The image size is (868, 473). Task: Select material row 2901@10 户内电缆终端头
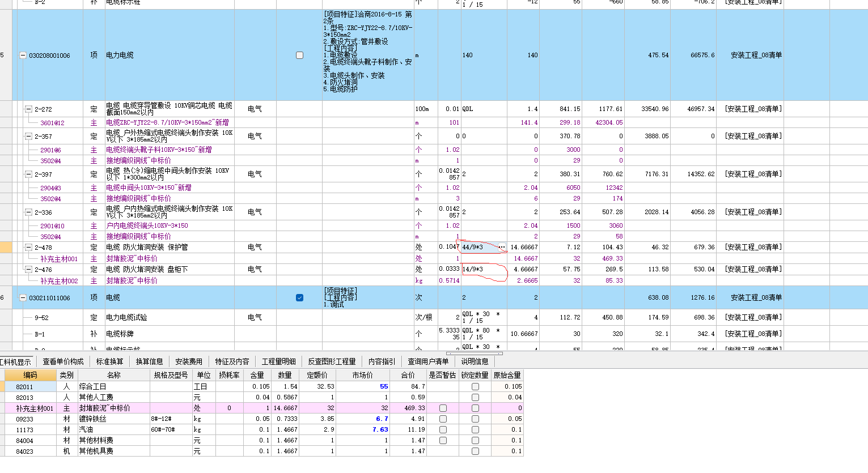(147, 225)
